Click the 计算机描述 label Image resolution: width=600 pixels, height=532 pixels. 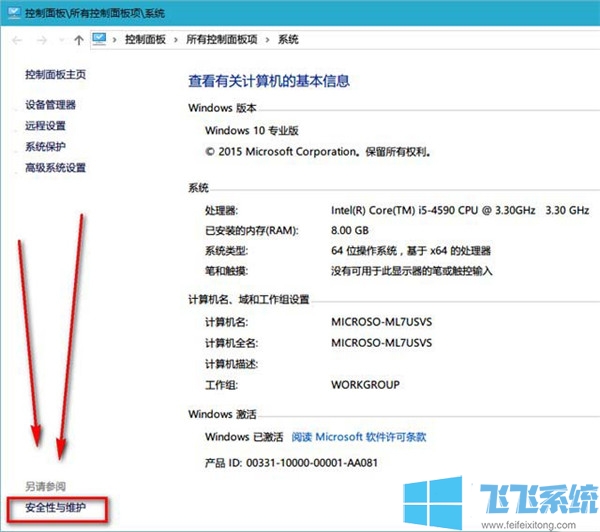(x=231, y=364)
